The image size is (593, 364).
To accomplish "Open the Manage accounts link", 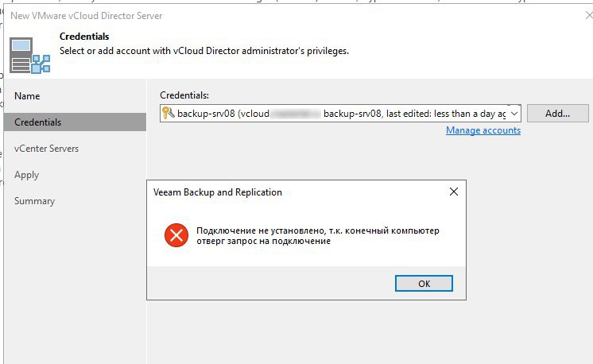I will tap(483, 130).
